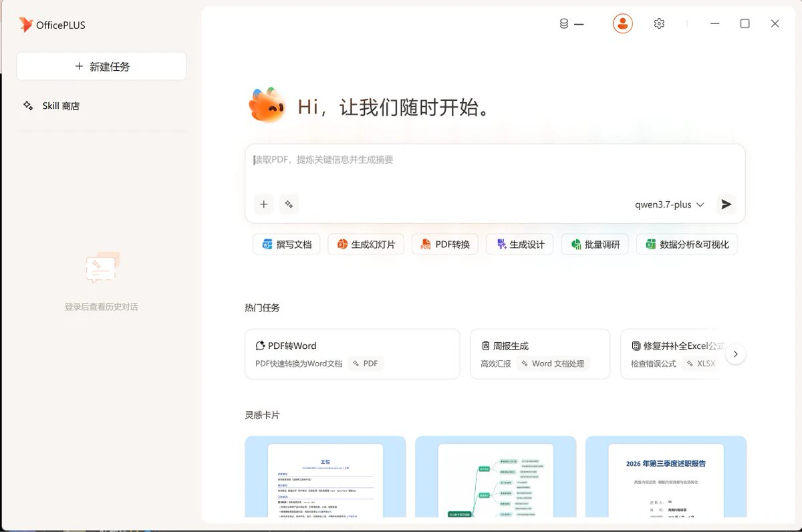Click the XLSX tag on Excel card

point(700,364)
